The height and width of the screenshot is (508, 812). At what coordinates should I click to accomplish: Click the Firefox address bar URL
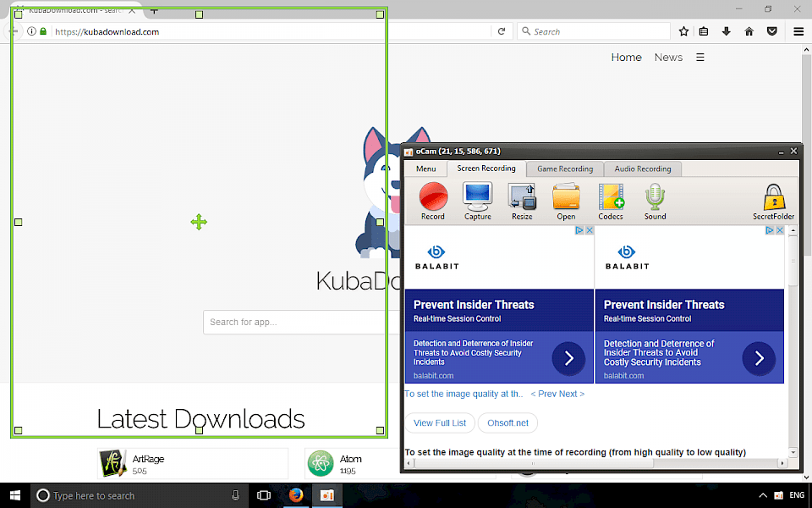(107, 31)
